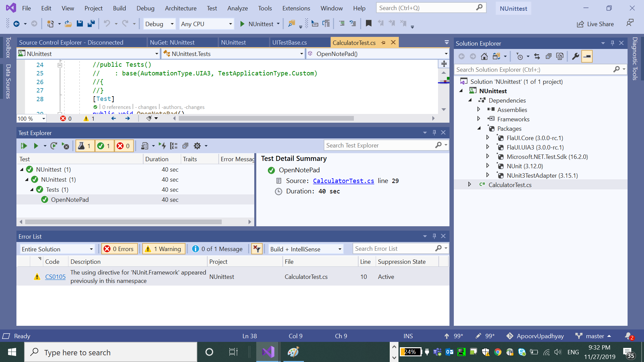Click the Test Explorer horizontal scrollbar
The width and height of the screenshot is (644, 362).
point(123,222)
